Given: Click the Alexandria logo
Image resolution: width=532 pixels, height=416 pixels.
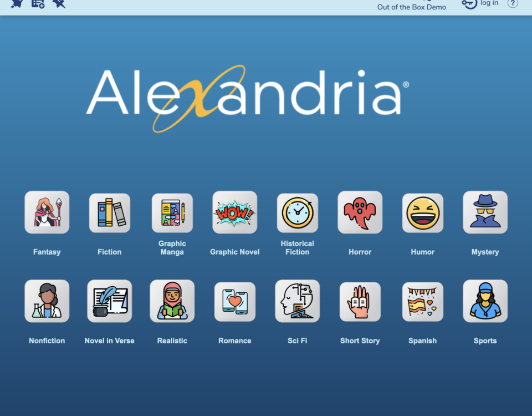Looking at the screenshot, I should [x=248, y=99].
